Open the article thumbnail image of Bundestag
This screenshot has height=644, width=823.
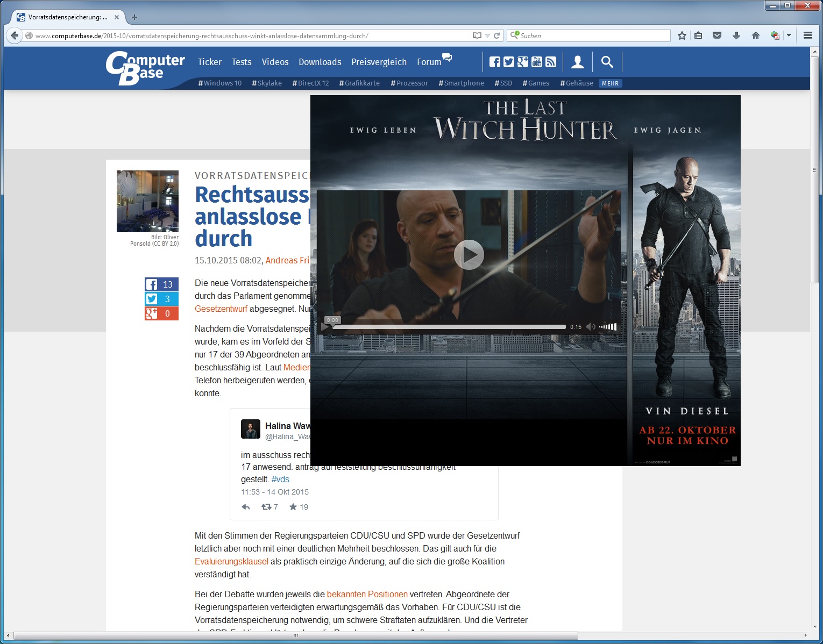click(147, 201)
